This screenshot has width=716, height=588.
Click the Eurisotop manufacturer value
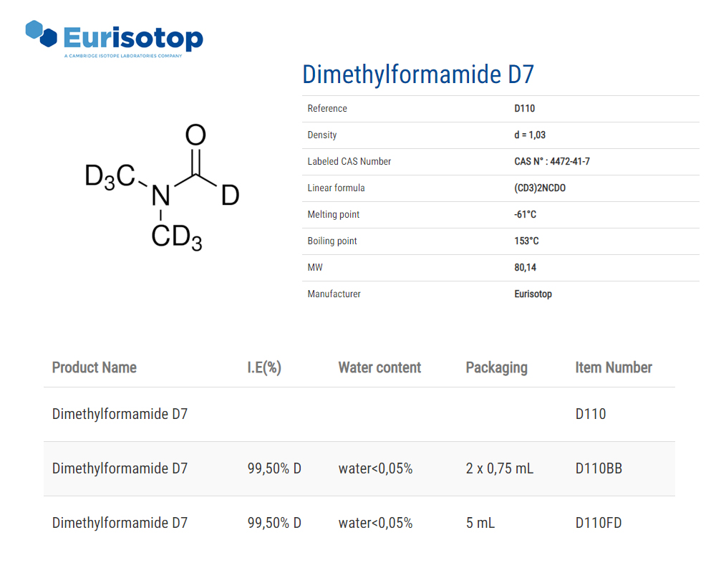pyautogui.click(x=533, y=294)
